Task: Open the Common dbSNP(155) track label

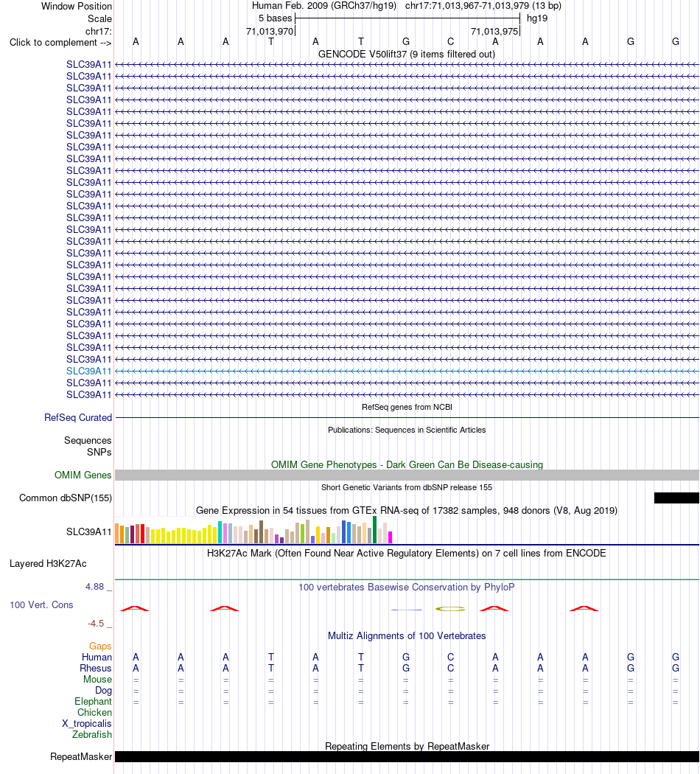Action: coord(66,498)
